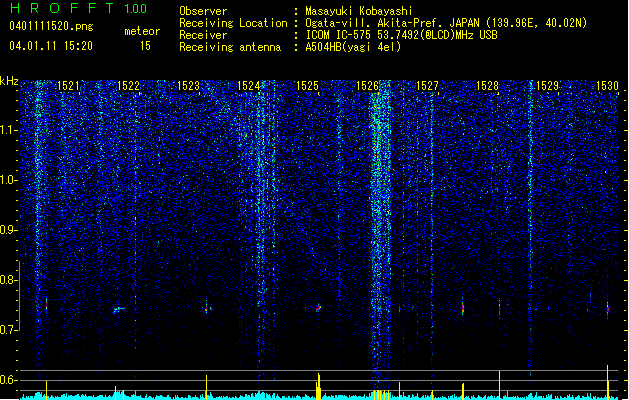This screenshot has width=629, height=400.
Task: Click the date stamp 04.01.11 15:20
Action: pos(51,46)
